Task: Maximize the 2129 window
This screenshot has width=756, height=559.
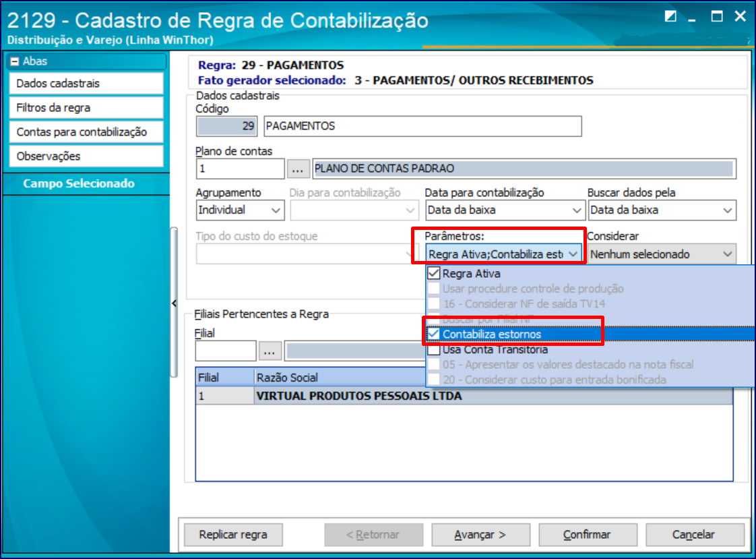Action: (x=717, y=16)
